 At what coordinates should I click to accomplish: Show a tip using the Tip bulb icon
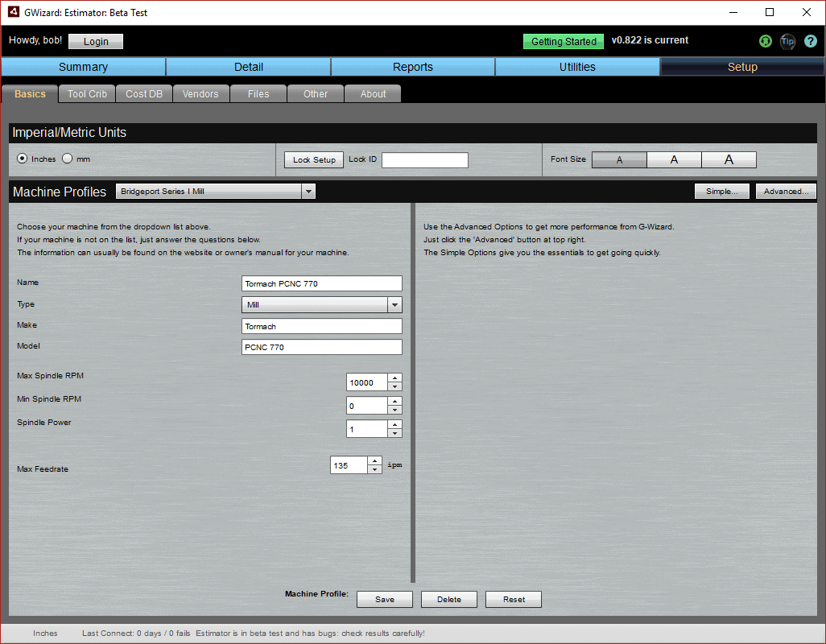(787, 41)
